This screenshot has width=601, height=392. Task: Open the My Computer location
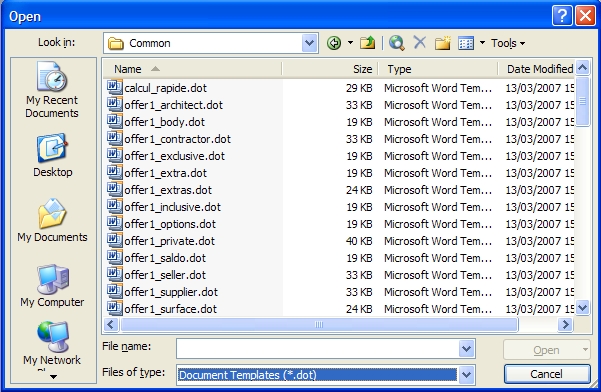click(53, 285)
